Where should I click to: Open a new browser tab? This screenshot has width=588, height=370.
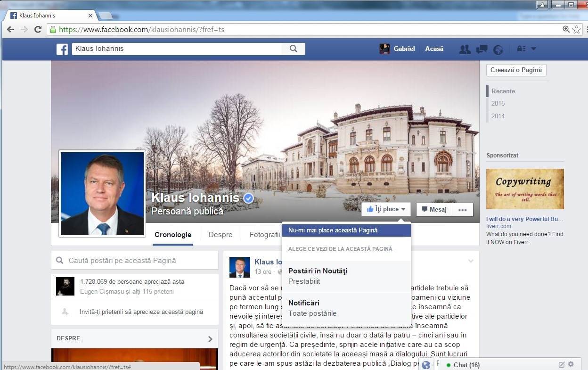click(x=105, y=16)
